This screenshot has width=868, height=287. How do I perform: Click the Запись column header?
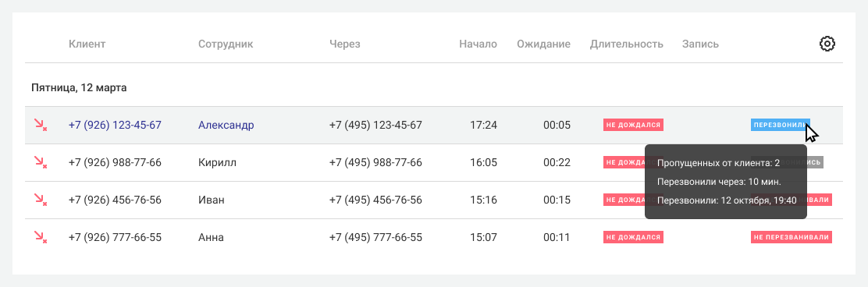coord(700,44)
